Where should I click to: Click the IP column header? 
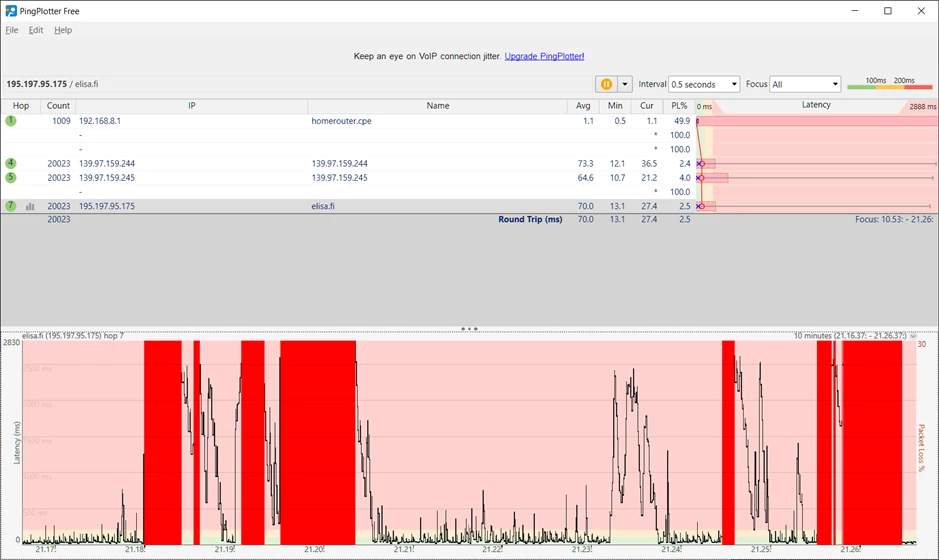point(192,105)
